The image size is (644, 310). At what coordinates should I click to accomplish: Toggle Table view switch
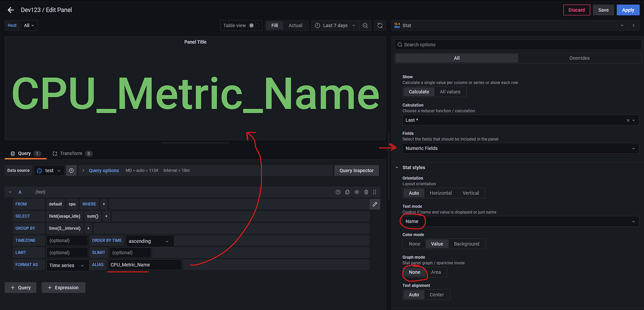tap(252, 25)
